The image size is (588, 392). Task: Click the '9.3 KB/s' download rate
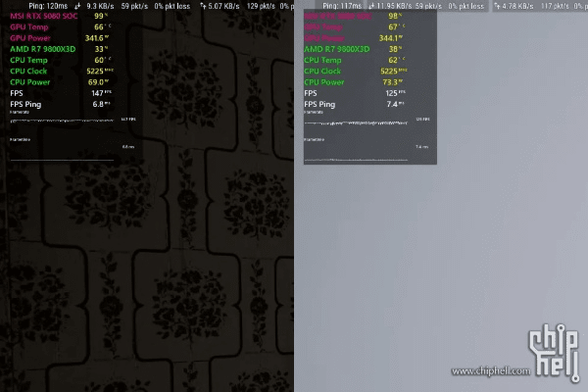point(100,6)
